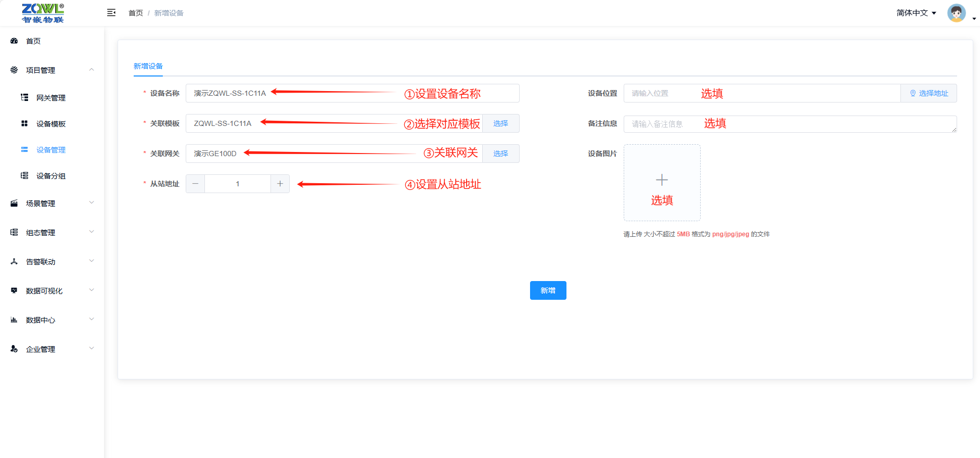Click the 选择地址 location button
The height and width of the screenshot is (458, 980).
point(929,93)
